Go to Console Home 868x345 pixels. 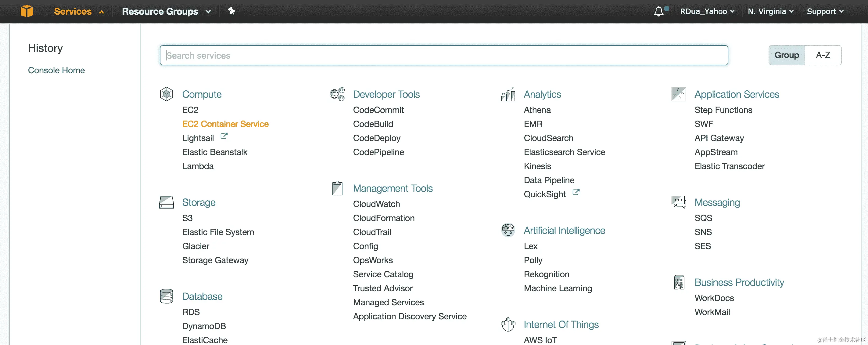(x=56, y=70)
